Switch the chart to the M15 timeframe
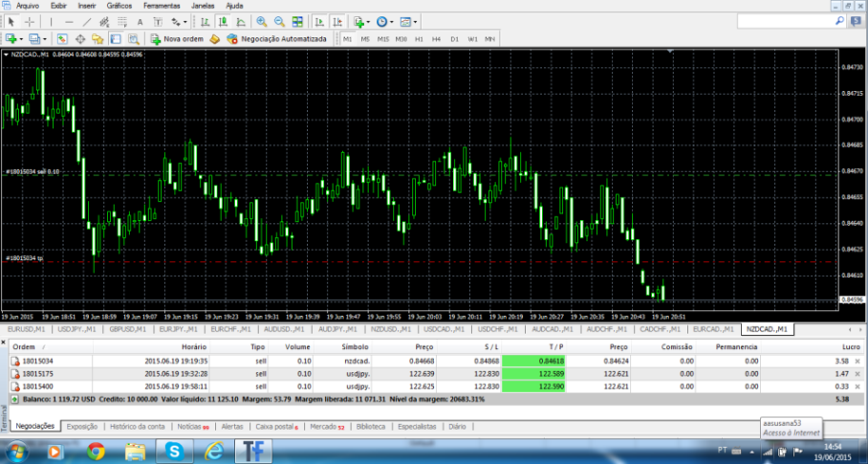The height and width of the screenshot is (464, 868). coord(382,39)
